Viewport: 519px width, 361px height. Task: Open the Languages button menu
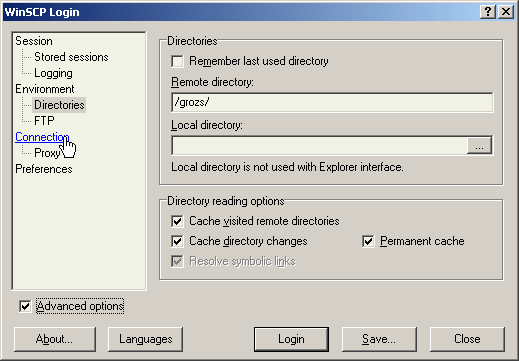[146, 339]
